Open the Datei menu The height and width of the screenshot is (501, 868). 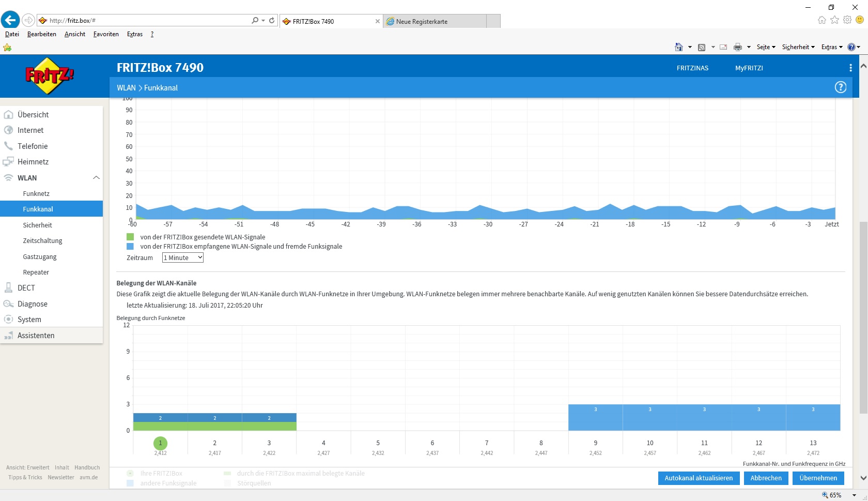pyautogui.click(x=12, y=34)
